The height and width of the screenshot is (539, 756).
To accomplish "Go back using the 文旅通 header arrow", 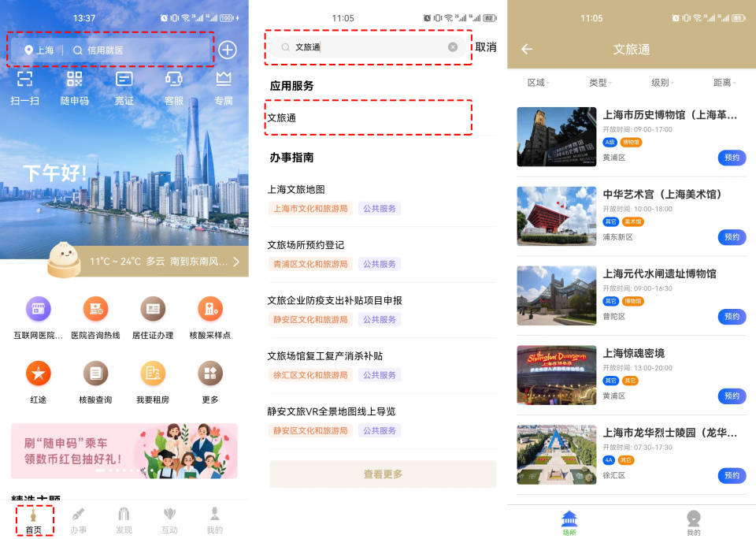I will (527, 50).
